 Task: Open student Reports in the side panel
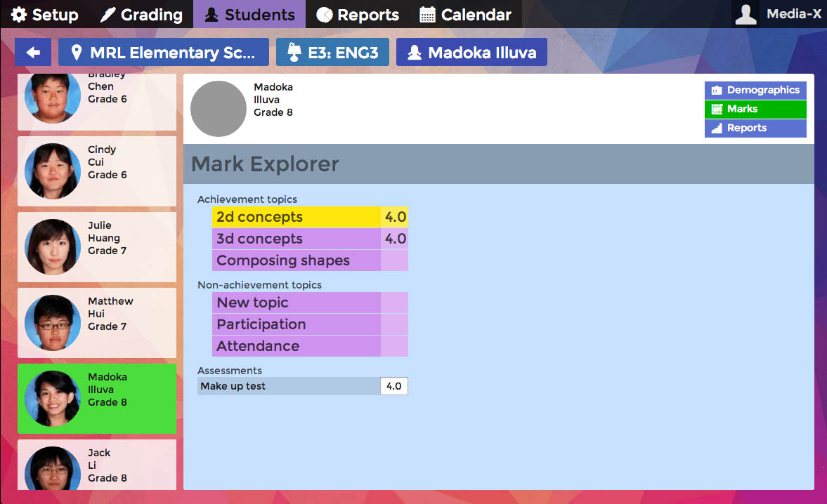755,128
